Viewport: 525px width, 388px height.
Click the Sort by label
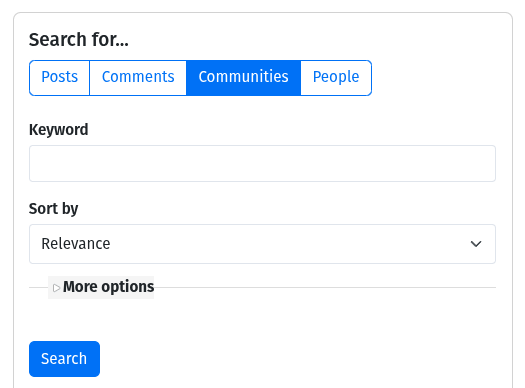coord(54,209)
